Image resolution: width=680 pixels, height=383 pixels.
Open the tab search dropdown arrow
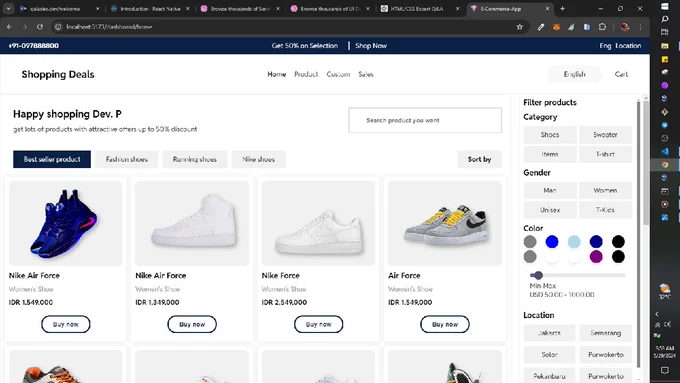coord(8,9)
